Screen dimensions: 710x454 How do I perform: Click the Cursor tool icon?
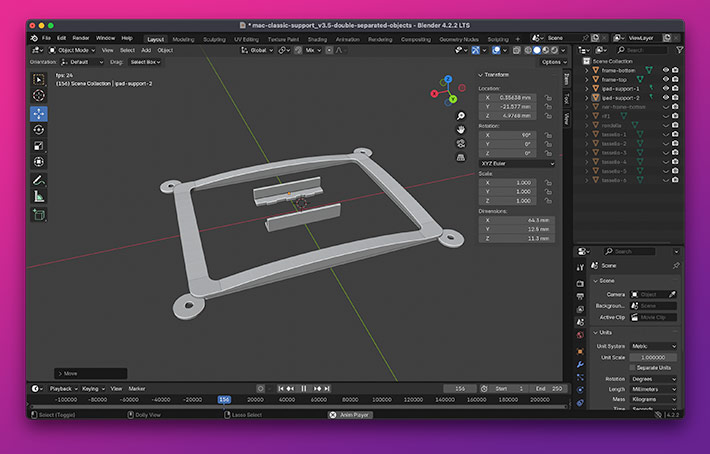[x=39, y=95]
